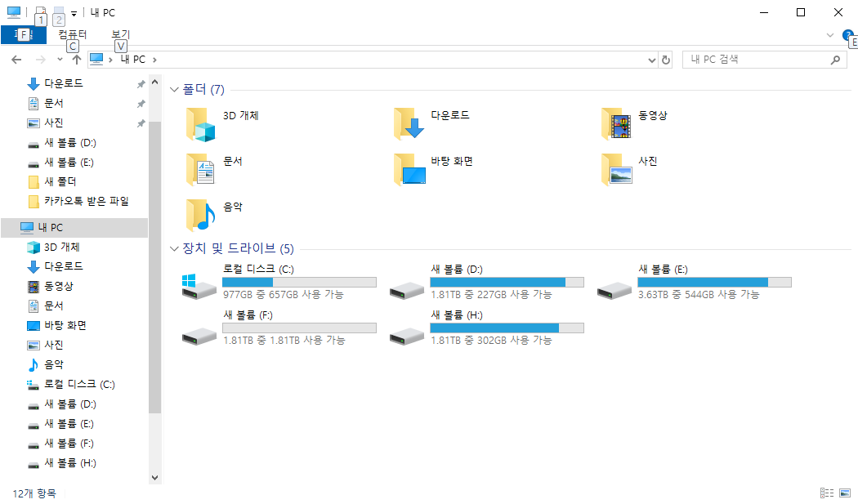Open the 동영상 folder icon
The height and width of the screenshot is (504, 858).
[616, 124]
